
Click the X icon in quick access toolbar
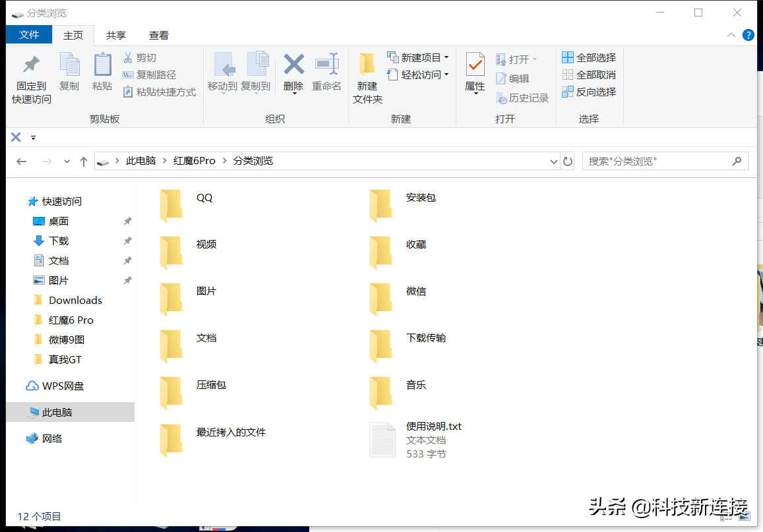(16, 137)
